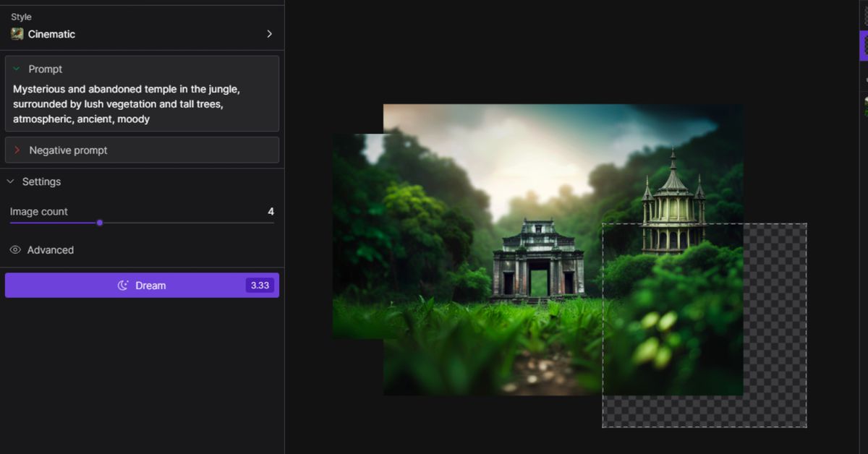Select the Settings header label
868x454 pixels.
pyautogui.click(x=41, y=181)
